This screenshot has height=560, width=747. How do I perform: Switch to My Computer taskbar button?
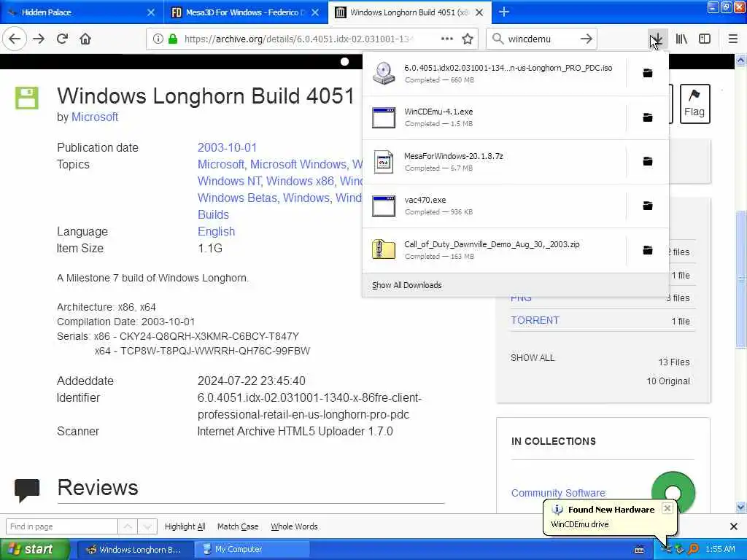(x=252, y=550)
